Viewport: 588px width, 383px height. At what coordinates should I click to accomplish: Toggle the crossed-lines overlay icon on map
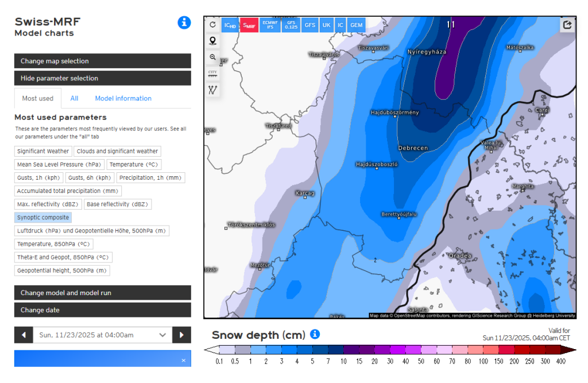point(212,89)
